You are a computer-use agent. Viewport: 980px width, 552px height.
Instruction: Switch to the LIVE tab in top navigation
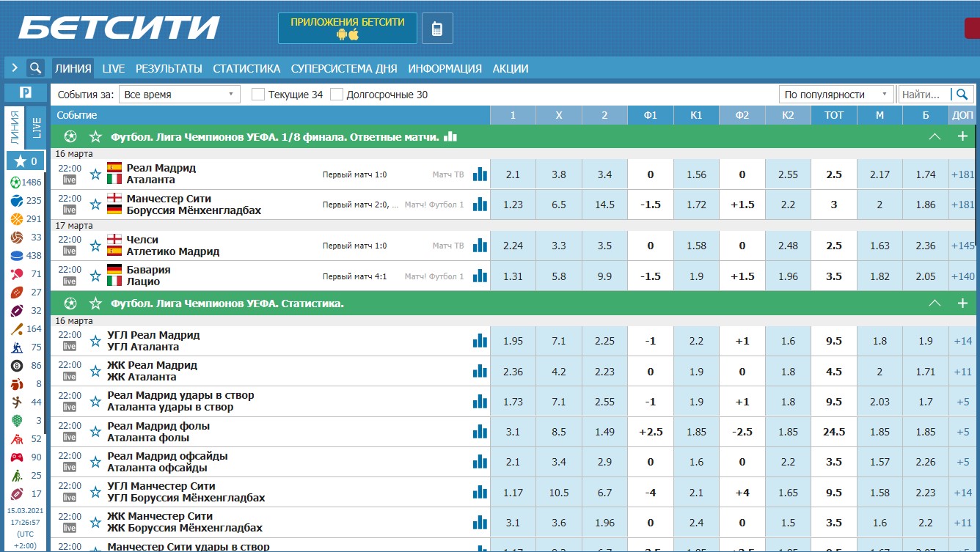(114, 68)
